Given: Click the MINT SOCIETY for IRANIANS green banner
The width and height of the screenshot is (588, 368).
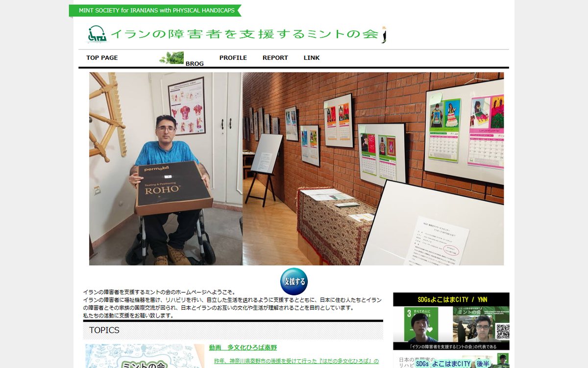Looking at the screenshot, I should click(x=155, y=10).
